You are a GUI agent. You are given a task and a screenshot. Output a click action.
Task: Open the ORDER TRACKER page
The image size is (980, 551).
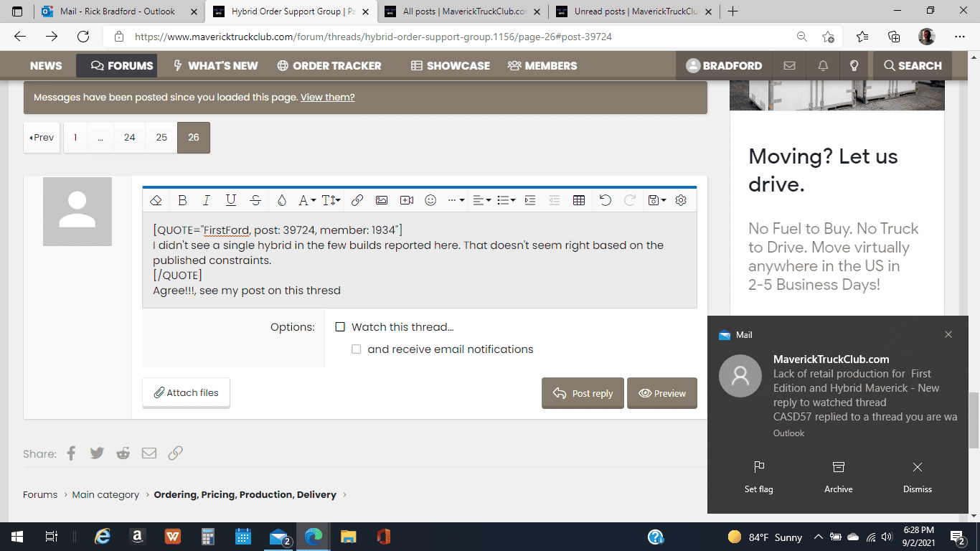[329, 65]
